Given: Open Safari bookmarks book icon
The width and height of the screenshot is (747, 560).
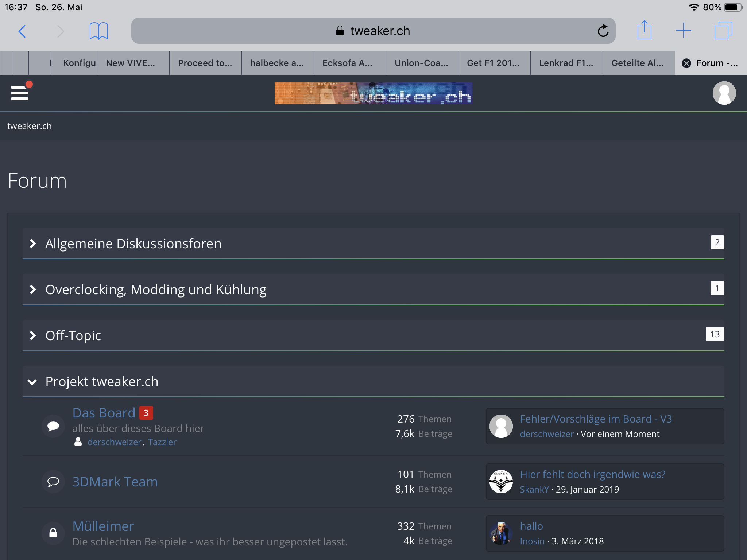Looking at the screenshot, I should pos(98,31).
